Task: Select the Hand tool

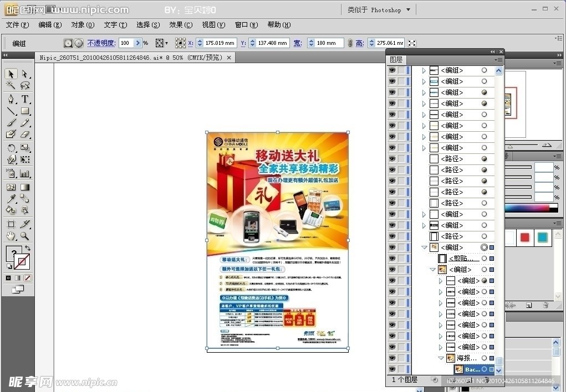Action: coord(11,236)
